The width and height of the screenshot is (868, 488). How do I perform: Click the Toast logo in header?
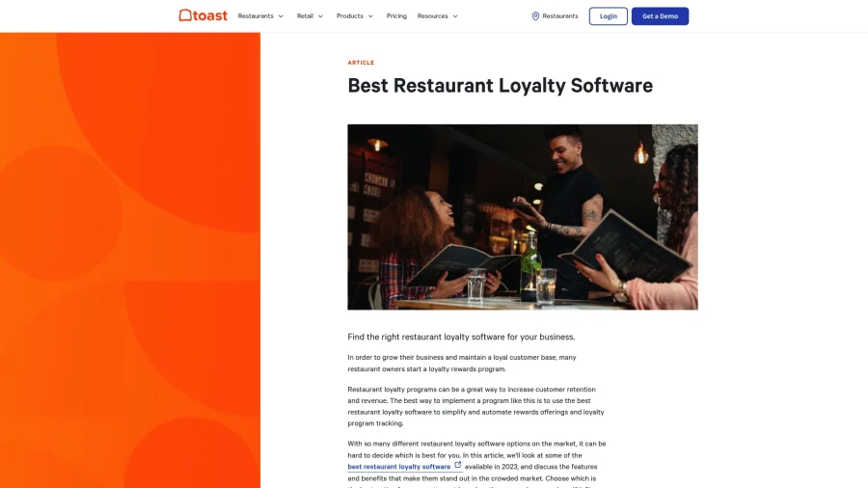203,15
